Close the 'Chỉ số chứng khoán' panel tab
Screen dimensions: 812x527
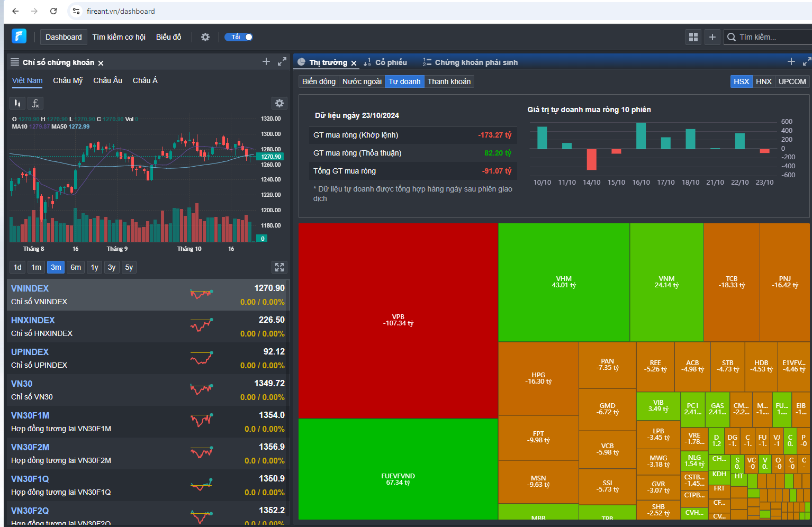coord(101,63)
